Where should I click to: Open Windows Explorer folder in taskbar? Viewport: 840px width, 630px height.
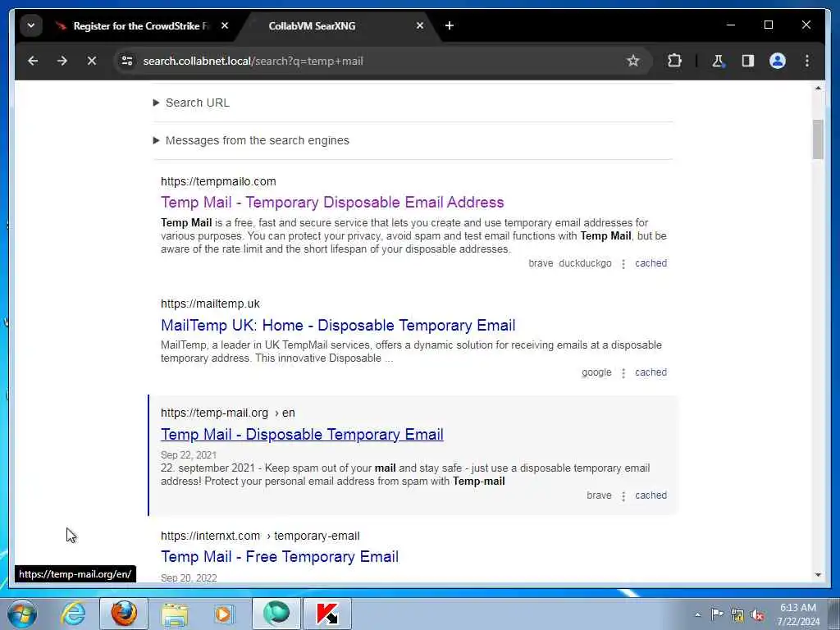click(175, 614)
